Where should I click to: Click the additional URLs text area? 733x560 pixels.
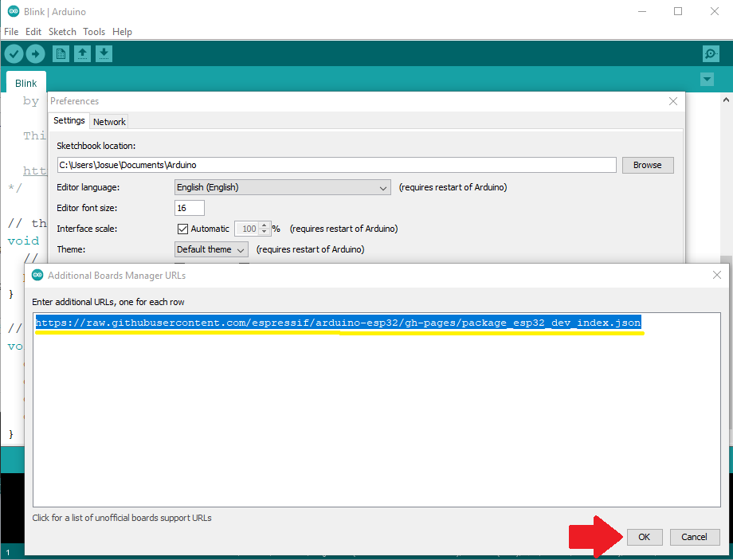click(376, 409)
